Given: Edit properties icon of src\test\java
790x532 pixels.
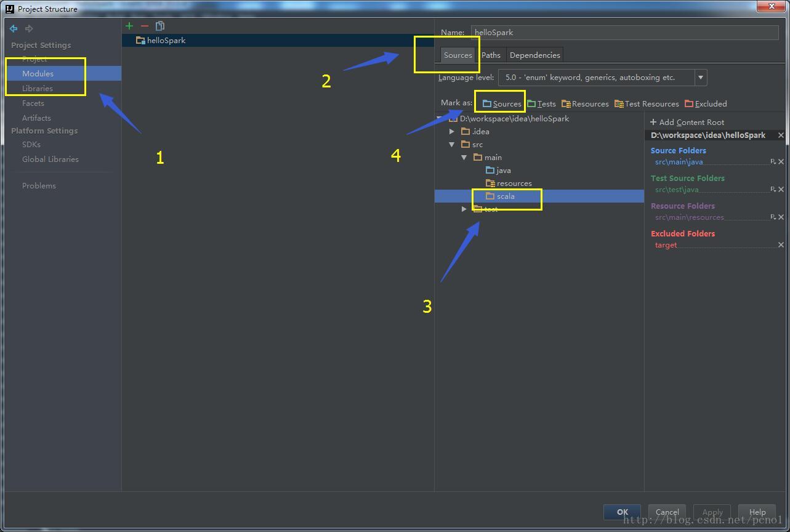Looking at the screenshot, I should [x=773, y=190].
